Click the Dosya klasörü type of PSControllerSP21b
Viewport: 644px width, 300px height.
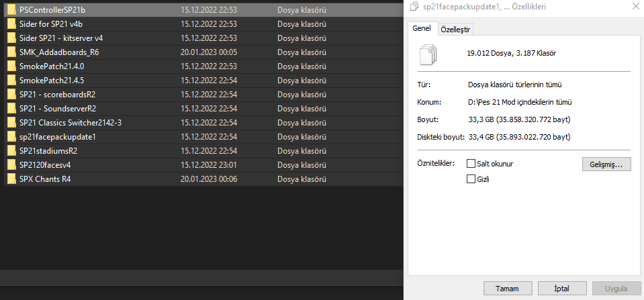302,10
